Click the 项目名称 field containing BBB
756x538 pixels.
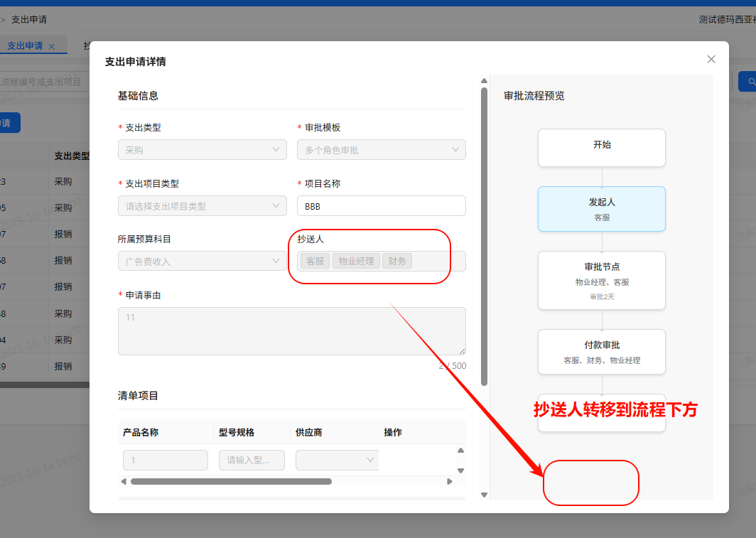[382, 205]
